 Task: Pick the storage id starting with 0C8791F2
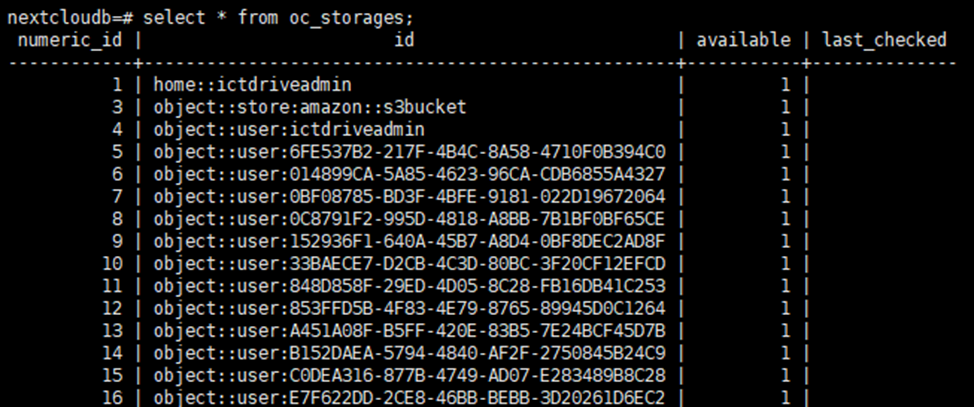416,218
